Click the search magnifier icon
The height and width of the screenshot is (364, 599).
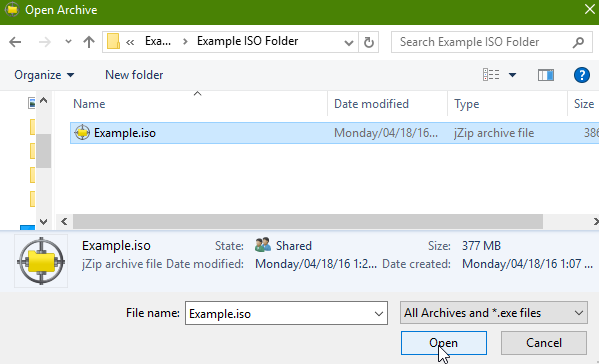click(578, 42)
